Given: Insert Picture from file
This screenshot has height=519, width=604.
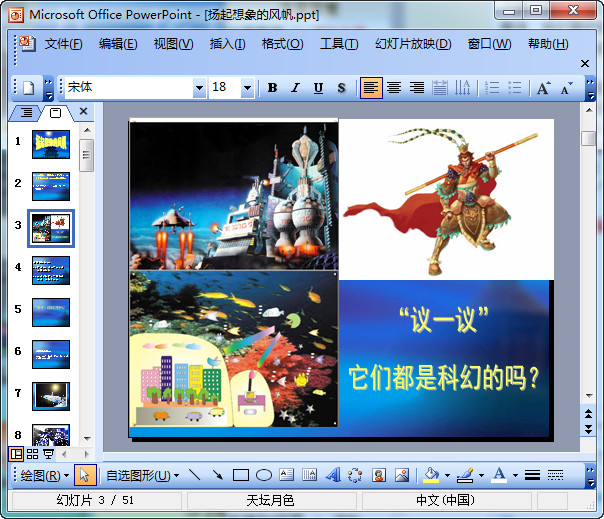Looking at the screenshot, I should [402, 475].
